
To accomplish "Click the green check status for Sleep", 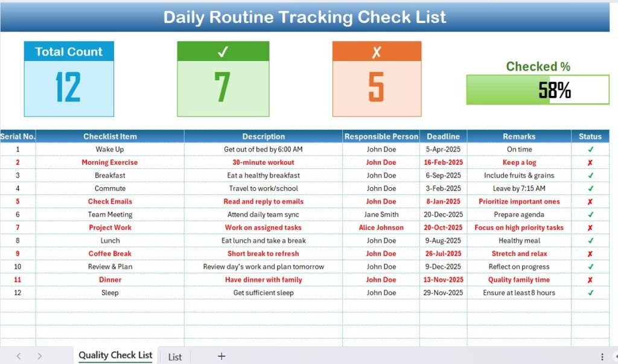I will click(x=590, y=292).
